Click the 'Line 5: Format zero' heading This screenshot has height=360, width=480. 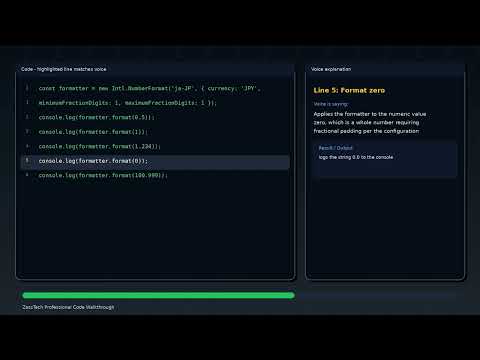(349, 90)
